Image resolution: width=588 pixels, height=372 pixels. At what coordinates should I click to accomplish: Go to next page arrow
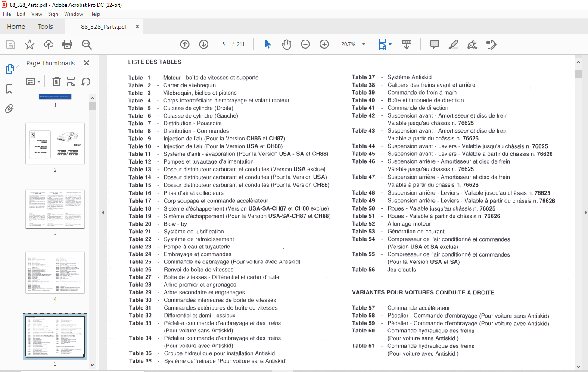[x=204, y=44]
